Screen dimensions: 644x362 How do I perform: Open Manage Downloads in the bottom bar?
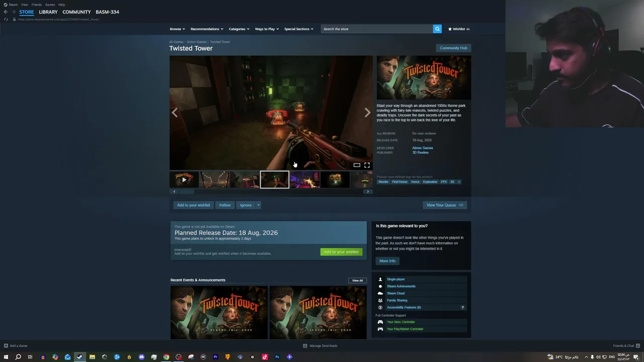pyautogui.click(x=320, y=346)
